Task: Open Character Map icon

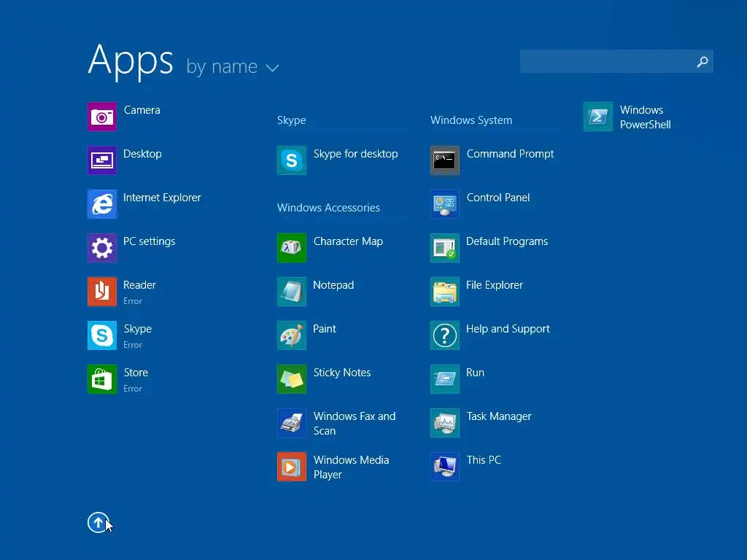Action: pos(292,248)
